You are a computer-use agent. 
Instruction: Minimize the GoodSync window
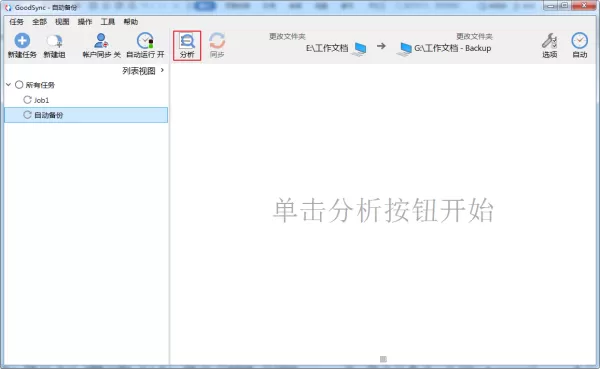pyautogui.click(x=551, y=5)
